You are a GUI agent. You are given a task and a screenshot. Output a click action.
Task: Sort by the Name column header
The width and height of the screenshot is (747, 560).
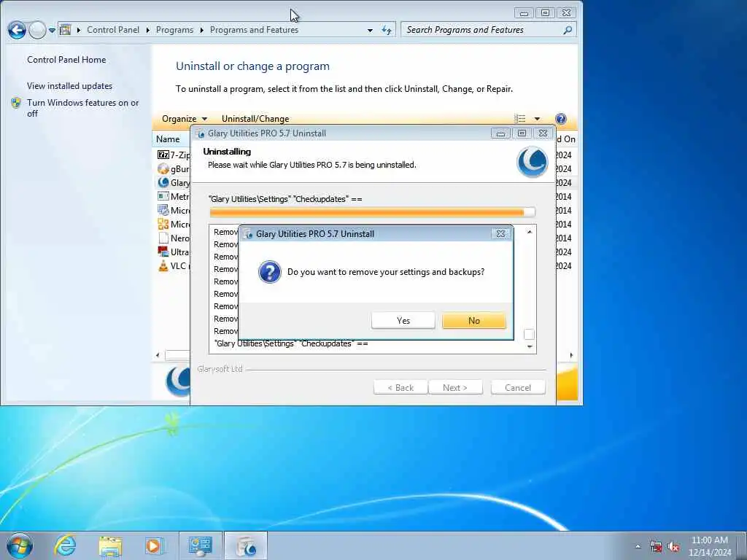(169, 139)
